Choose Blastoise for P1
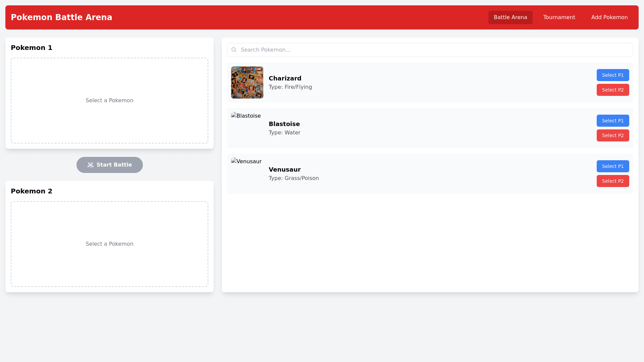 [x=612, y=121]
